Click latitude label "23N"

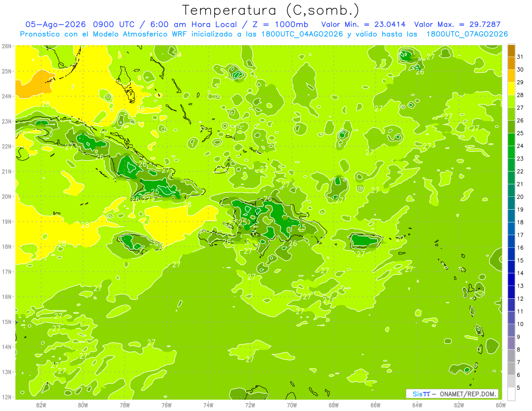click(7, 121)
